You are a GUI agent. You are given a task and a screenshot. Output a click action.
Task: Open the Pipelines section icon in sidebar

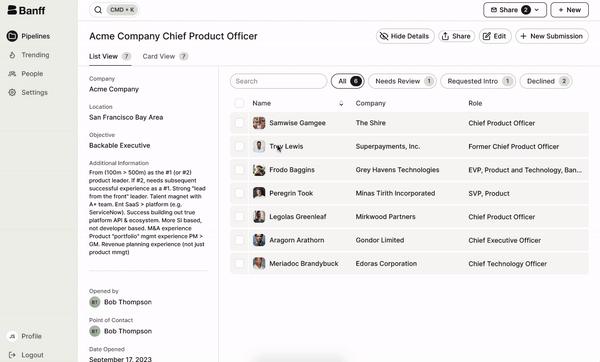12,36
